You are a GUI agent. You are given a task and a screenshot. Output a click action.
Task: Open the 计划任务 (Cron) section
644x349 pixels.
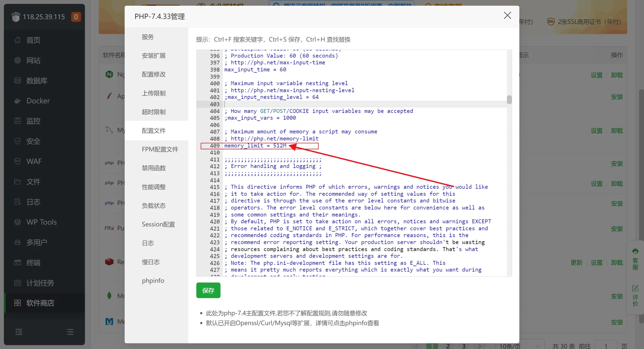tap(40, 283)
